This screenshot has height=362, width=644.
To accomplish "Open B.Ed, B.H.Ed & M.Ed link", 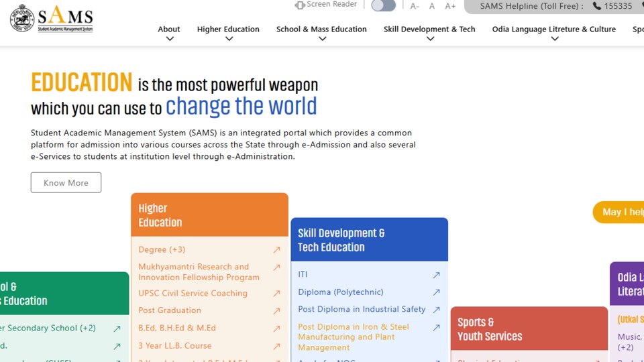I will (x=177, y=328).
